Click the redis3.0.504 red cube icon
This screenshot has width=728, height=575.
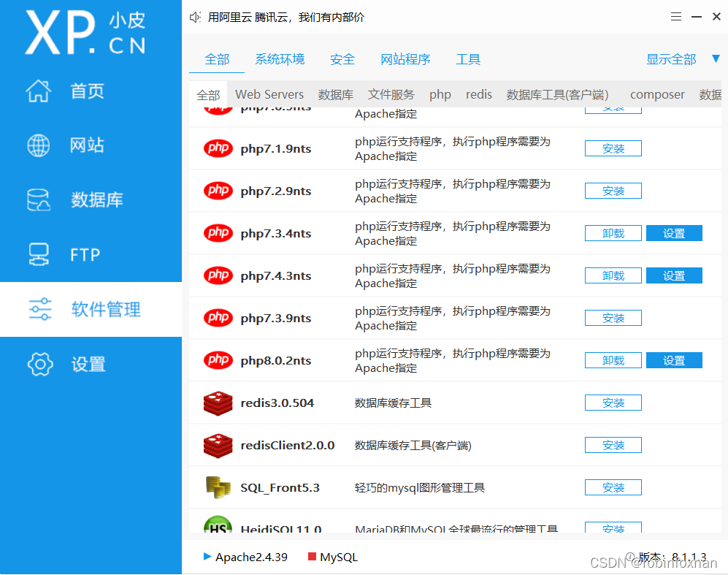(218, 403)
